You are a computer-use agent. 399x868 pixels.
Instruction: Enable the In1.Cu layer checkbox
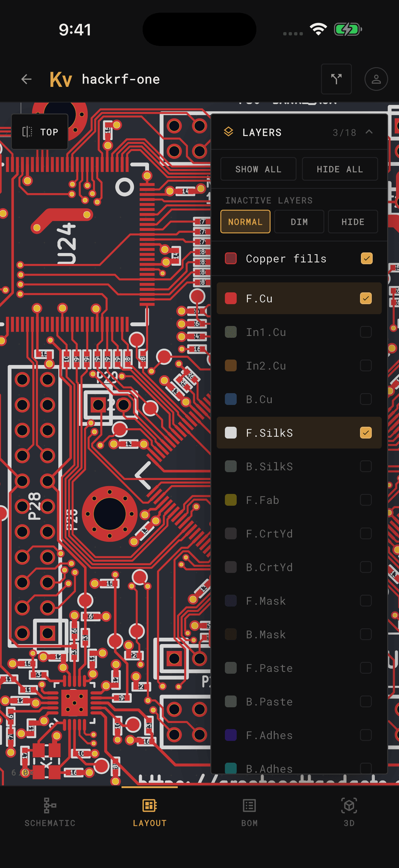[x=366, y=332]
